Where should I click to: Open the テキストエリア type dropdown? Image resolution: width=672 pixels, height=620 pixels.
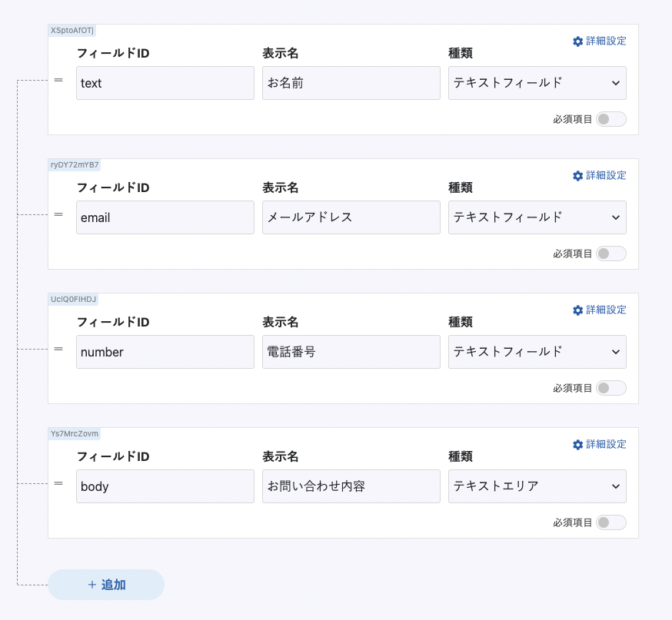[x=537, y=486]
